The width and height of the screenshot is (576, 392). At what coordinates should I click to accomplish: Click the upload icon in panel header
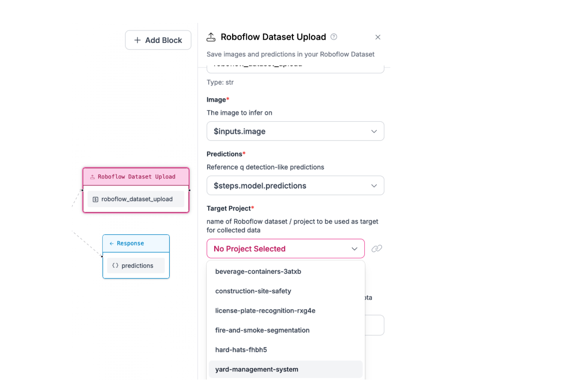[211, 37]
